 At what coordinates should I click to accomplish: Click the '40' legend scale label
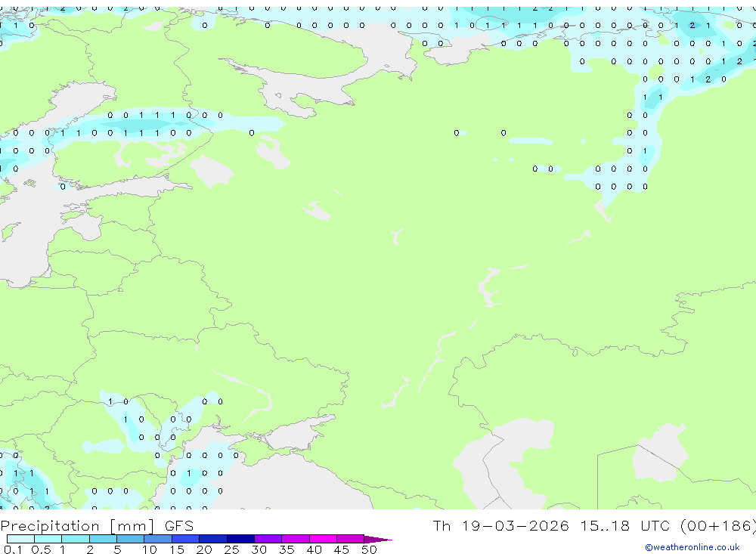(x=314, y=549)
